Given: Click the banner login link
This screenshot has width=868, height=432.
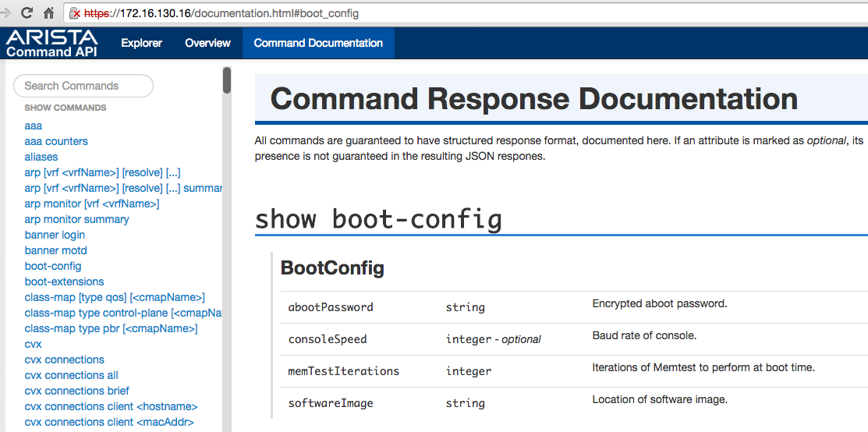Looking at the screenshot, I should point(55,235).
